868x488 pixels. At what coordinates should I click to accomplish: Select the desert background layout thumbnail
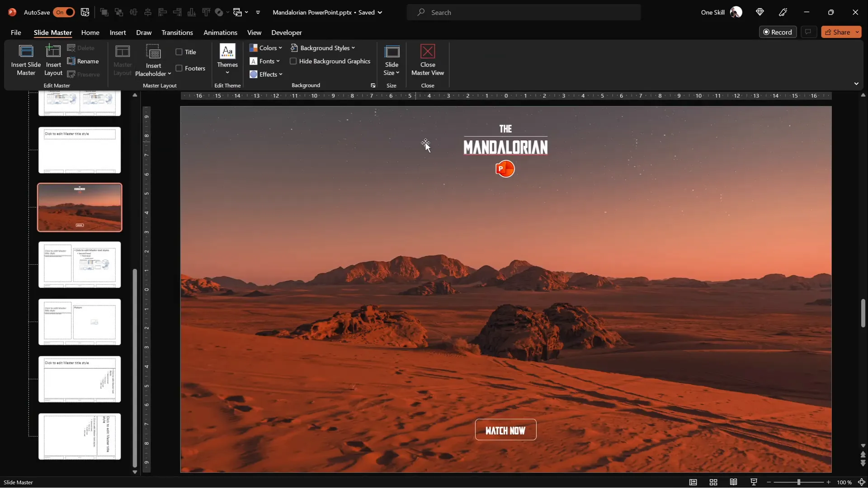coord(80,207)
